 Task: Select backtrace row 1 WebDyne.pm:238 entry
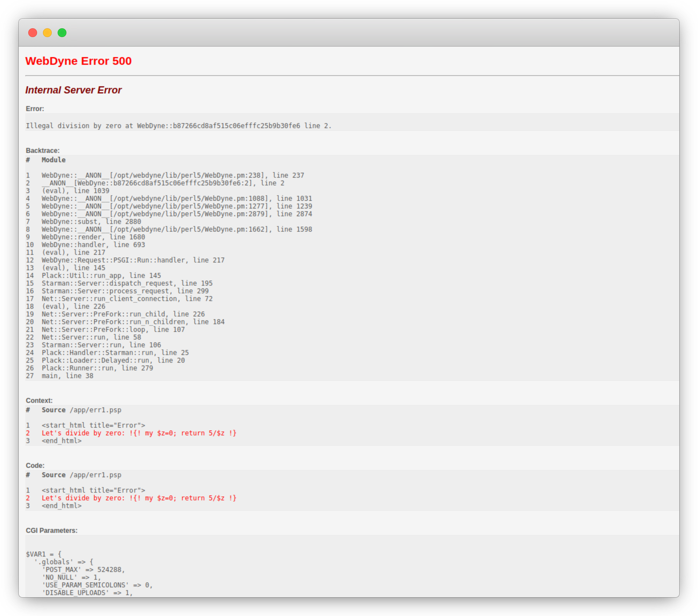(x=172, y=175)
